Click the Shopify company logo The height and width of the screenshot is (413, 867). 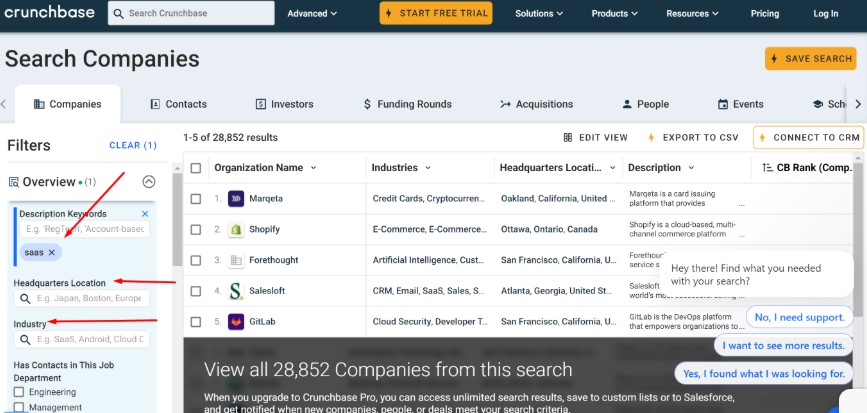pos(236,229)
